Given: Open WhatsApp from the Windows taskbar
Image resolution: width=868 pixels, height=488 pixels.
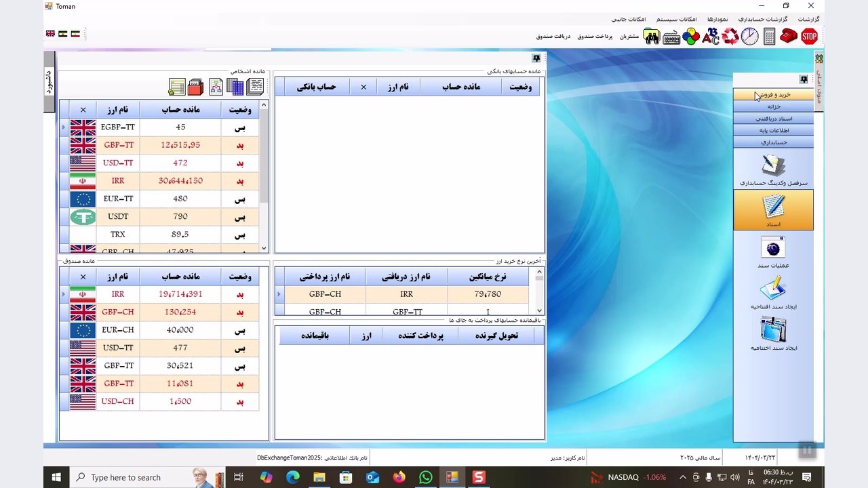Looking at the screenshot, I should pyautogui.click(x=425, y=477).
